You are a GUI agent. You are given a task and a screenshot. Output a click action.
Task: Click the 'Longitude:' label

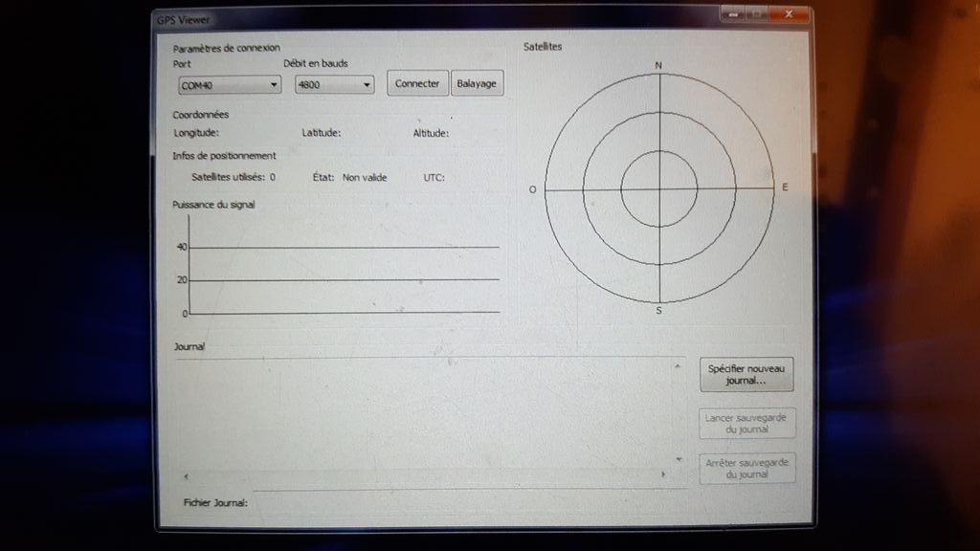click(x=196, y=132)
